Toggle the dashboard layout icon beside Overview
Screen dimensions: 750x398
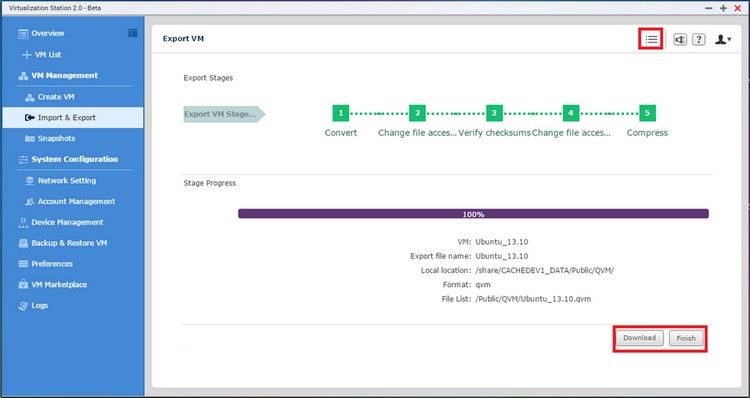click(132, 33)
